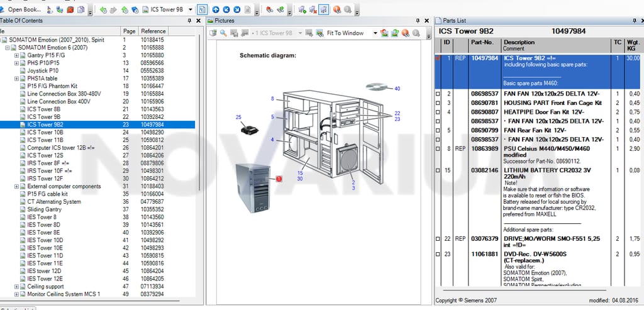Click callout number 40 on the schematic
The width and height of the screenshot is (644, 310).
click(x=397, y=89)
